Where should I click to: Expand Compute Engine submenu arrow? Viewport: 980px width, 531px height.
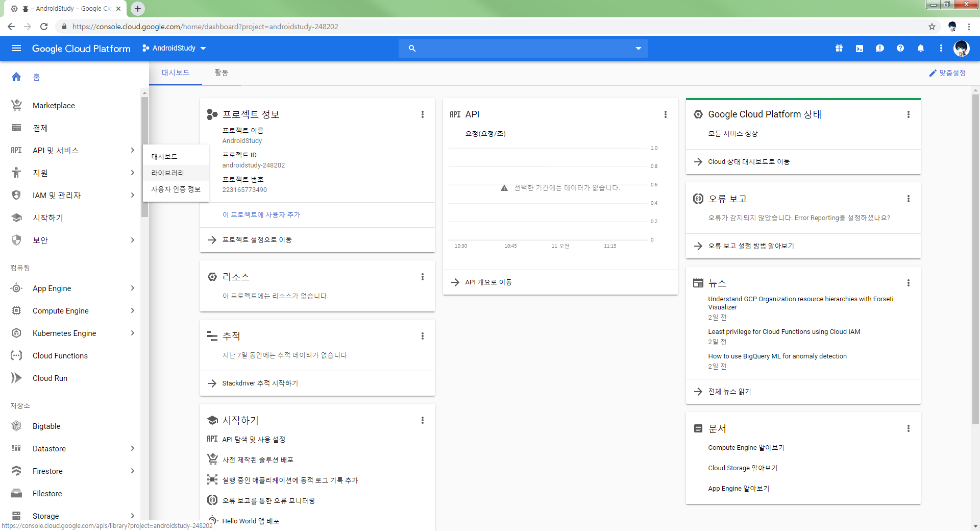pyautogui.click(x=132, y=310)
